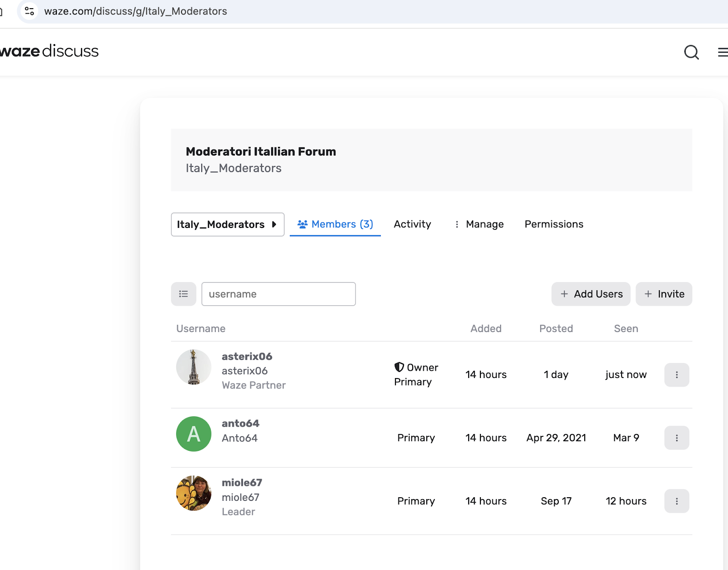Open the asterix06 username link
Image resolution: width=728 pixels, height=570 pixels.
coord(247,356)
